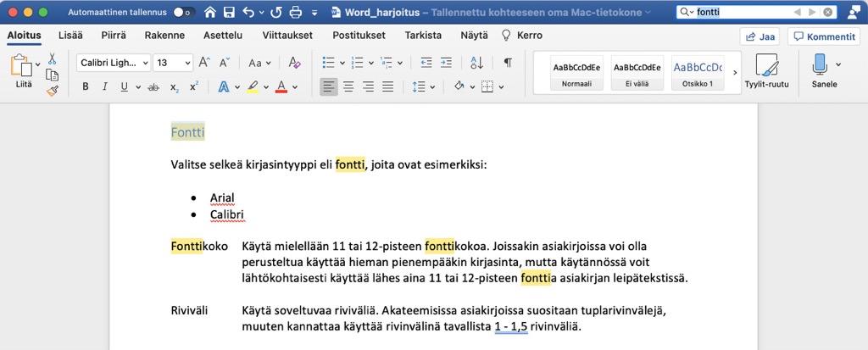The height and width of the screenshot is (350, 868).
Task: Activate the Format Painter brush
Action: pos(52,91)
